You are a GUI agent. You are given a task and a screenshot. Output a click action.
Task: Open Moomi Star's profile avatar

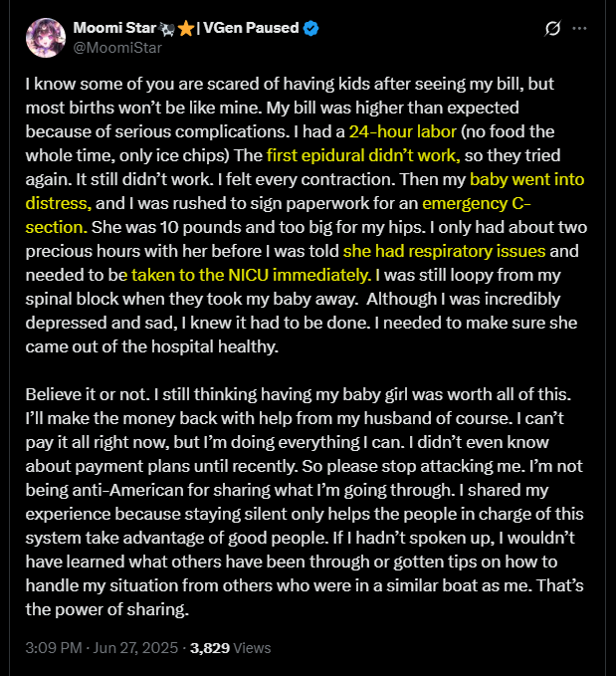(x=46, y=38)
